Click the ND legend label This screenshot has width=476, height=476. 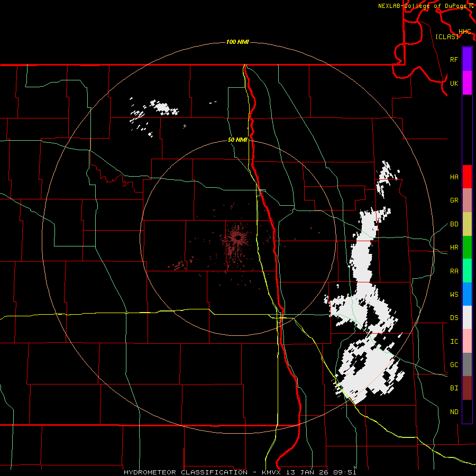coord(454,412)
